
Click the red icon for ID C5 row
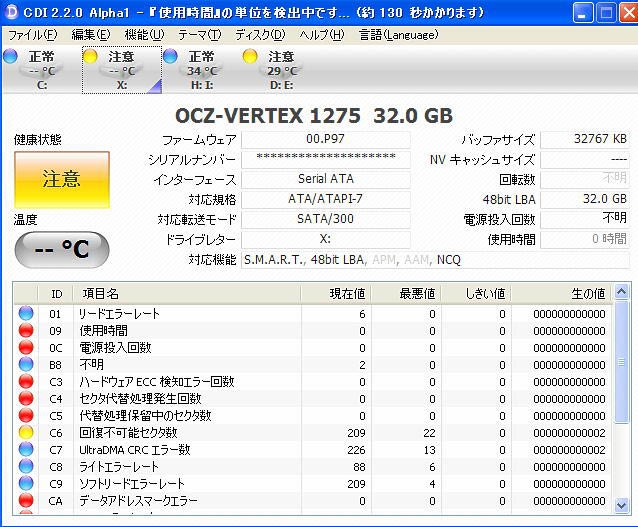pyautogui.click(x=26, y=415)
